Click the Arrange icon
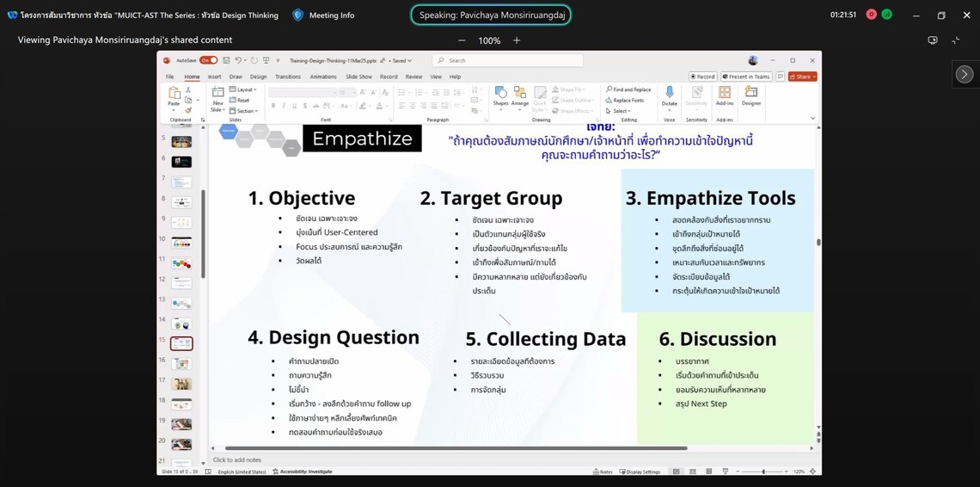 point(520,93)
